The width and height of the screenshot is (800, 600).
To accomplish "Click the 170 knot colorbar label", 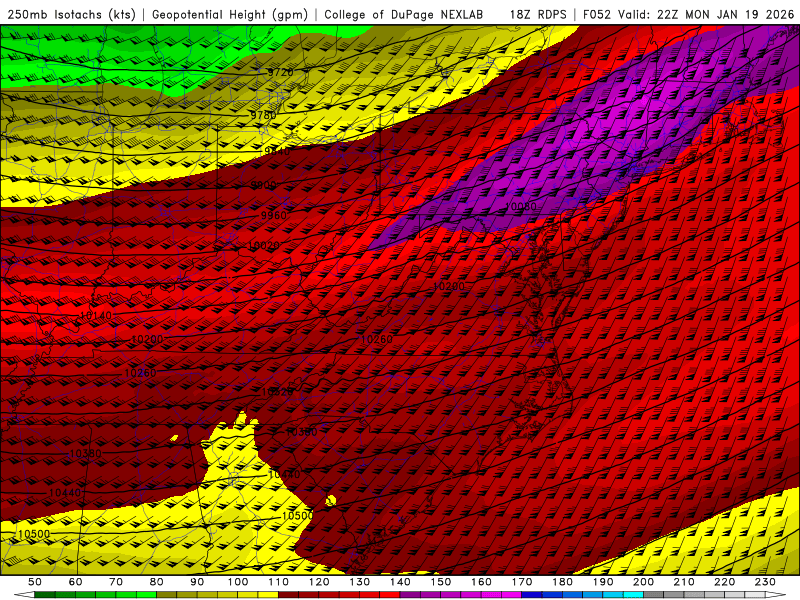I will coord(522,582).
